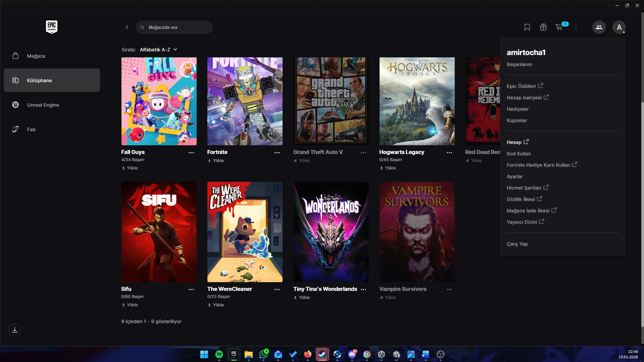Open Sifu options menu
Image resolution: width=644 pixels, height=362 pixels.
pyautogui.click(x=191, y=290)
